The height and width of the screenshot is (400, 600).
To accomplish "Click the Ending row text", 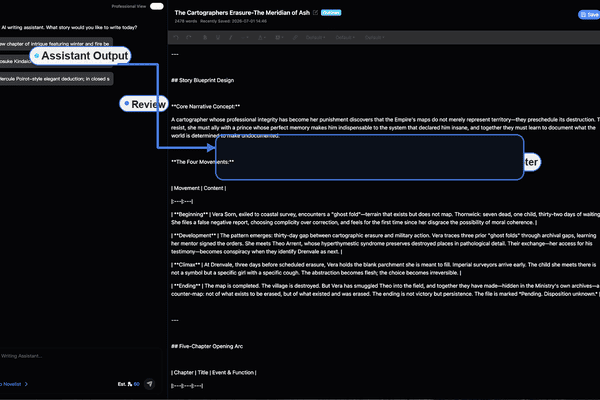I will click(x=385, y=290).
